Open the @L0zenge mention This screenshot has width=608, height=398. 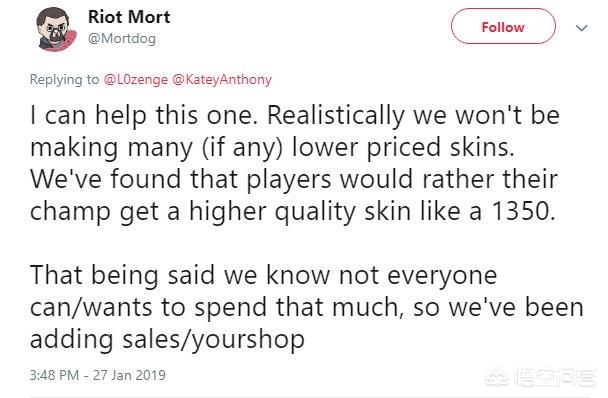[136, 79]
